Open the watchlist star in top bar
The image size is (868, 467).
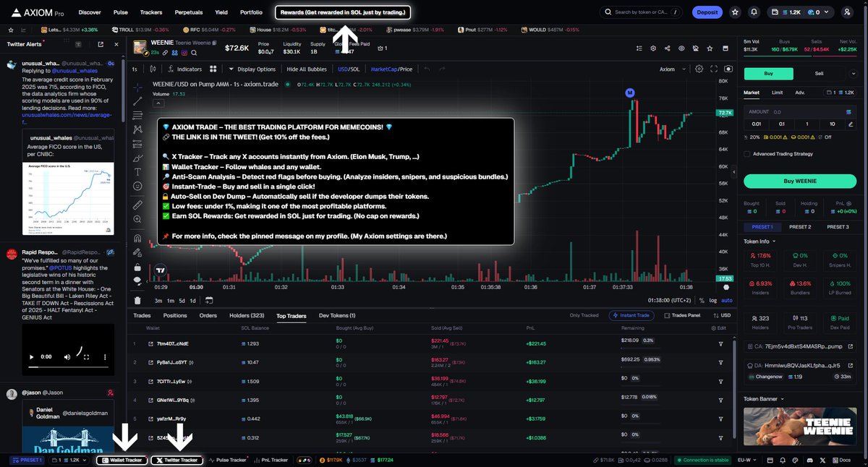click(735, 12)
